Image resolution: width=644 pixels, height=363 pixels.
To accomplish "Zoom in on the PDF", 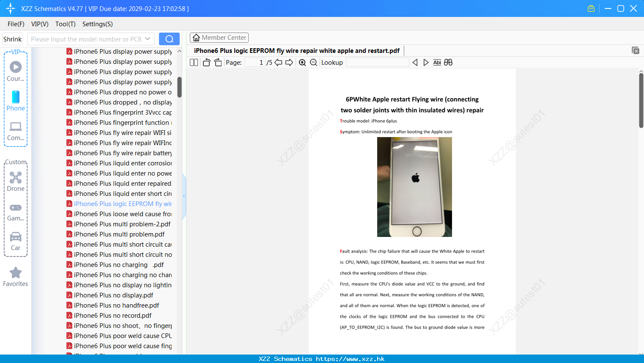I will pos(302,62).
